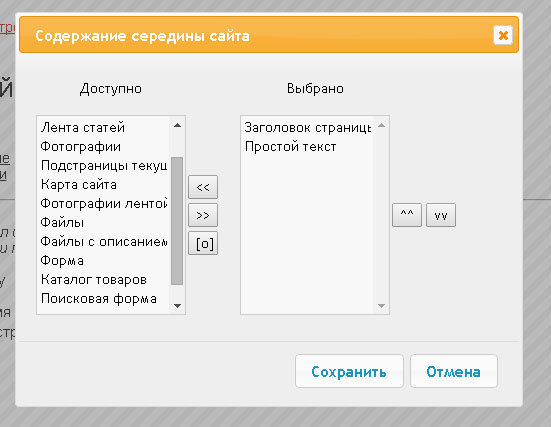Select Простой текст in selected list
Image resolution: width=551 pixels, height=427 pixels.
(307, 146)
